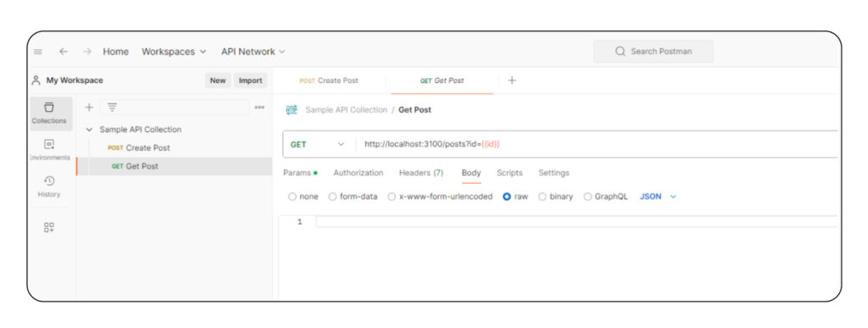Collapse the Sample API Collection folder
The width and height of the screenshot is (868, 328).
coord(90,130)
